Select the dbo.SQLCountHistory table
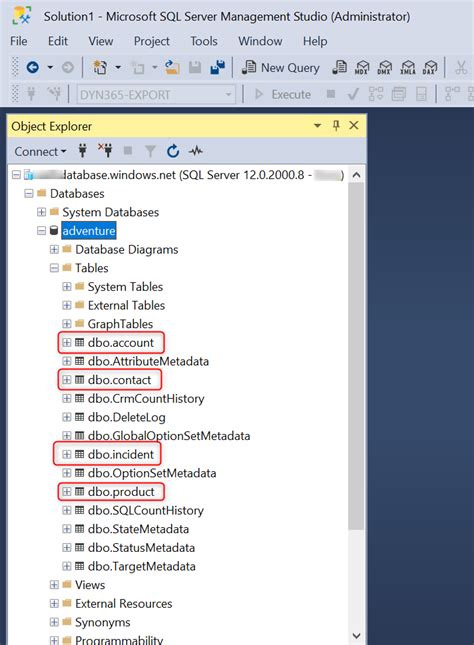The height and width of the screenshot is (645, 474). (146, 510)
